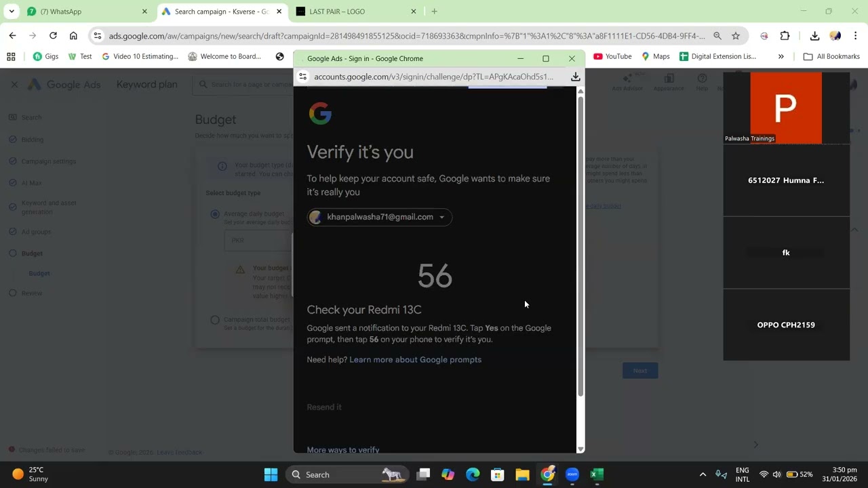Open the Google logo in sign-in popup
868x488 pixels.
pyautogui.click(x=320, y=113)
